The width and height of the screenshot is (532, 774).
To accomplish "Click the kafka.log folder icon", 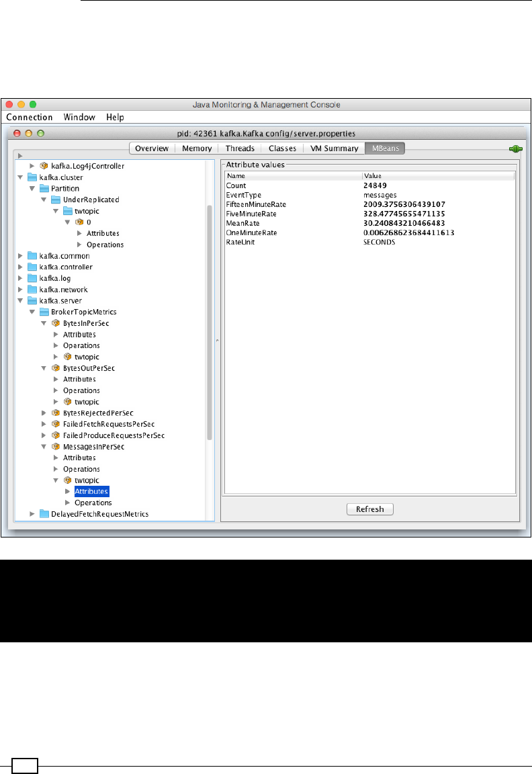I will pyautogui.click(x=32, y=278).
